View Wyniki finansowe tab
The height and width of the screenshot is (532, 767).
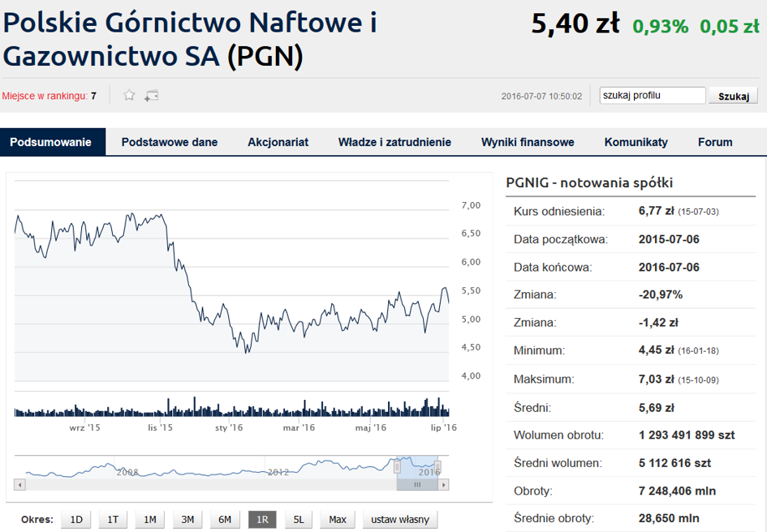(x=528, y=142)
